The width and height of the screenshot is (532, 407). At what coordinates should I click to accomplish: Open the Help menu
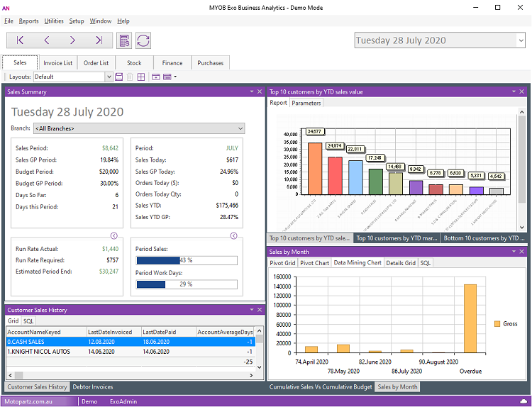tap(123, 21)
